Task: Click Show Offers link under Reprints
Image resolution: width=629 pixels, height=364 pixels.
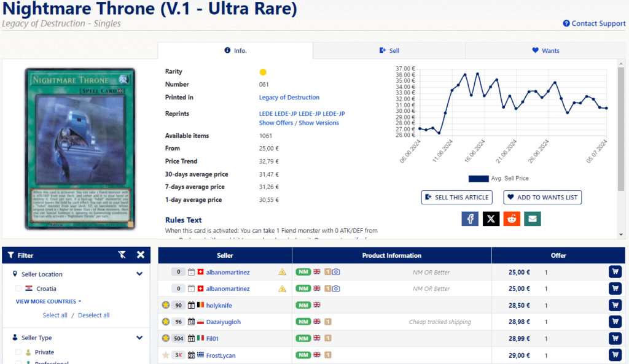Action: coord(276,123)
